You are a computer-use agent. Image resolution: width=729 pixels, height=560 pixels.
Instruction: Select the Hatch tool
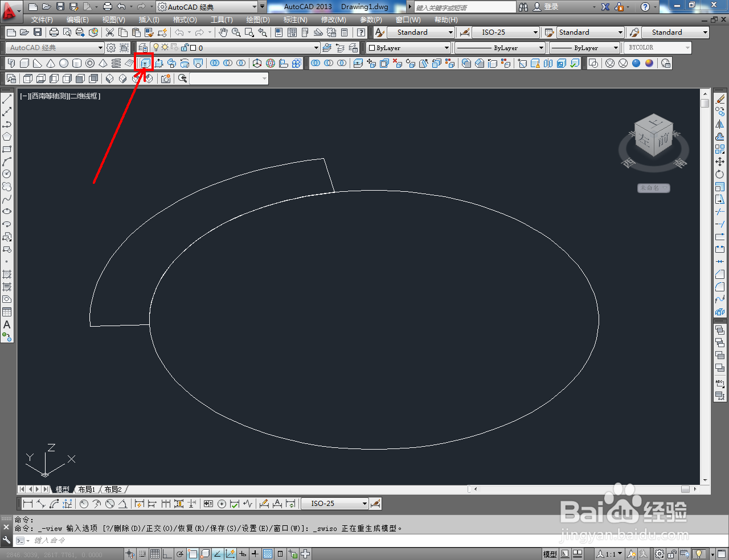pos(7,274)
